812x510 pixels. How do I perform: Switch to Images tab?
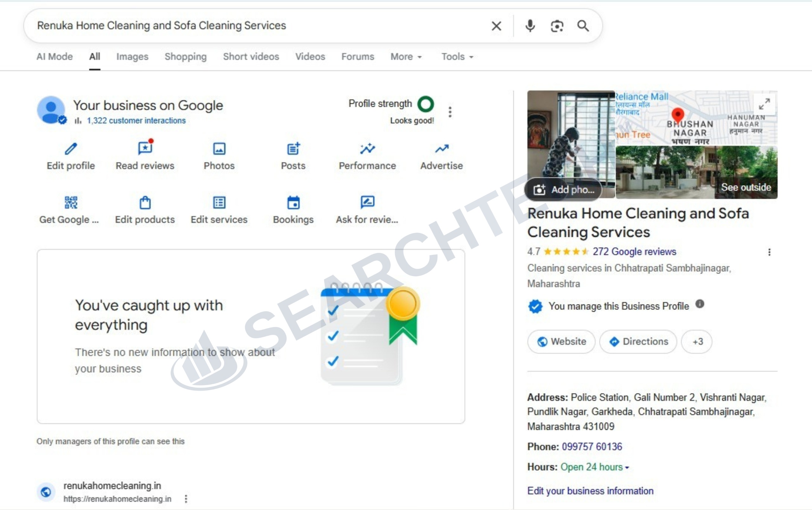pyautogui.click(x=132, y=57)
